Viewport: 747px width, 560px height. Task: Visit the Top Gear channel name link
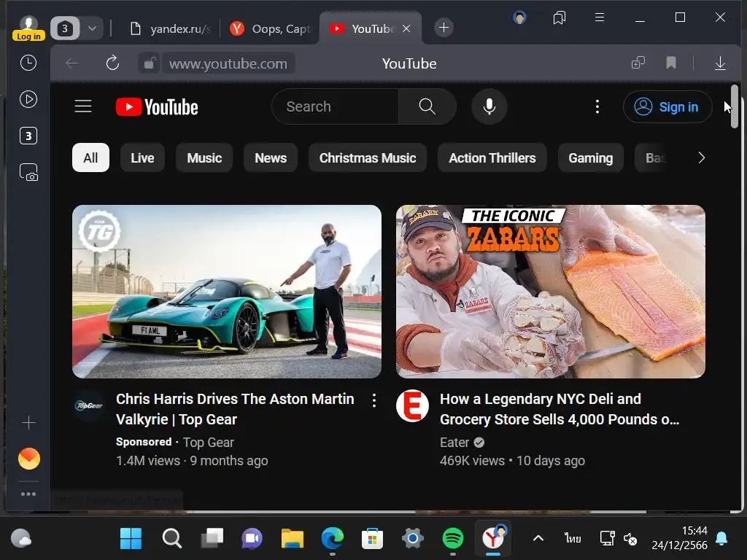[x=209, y=443]
